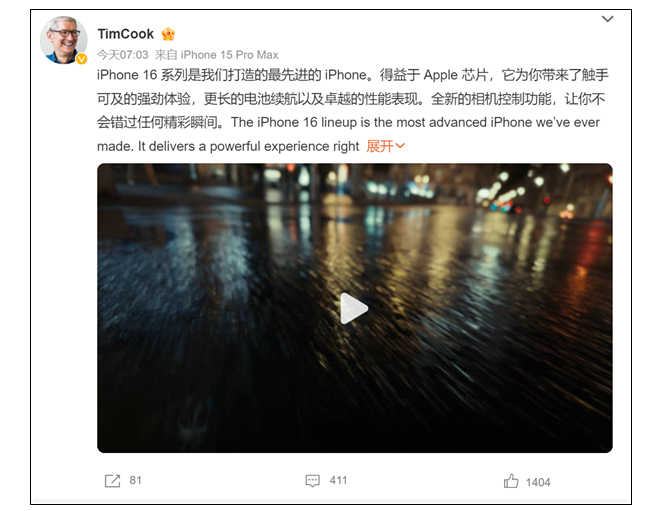Click the orange verified V badge
Image resolution: width=660 pixels, height=511 pixels.
82,59
